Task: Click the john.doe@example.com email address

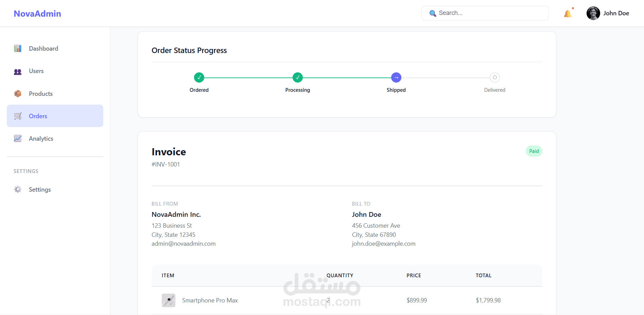Action: (384, 244)
